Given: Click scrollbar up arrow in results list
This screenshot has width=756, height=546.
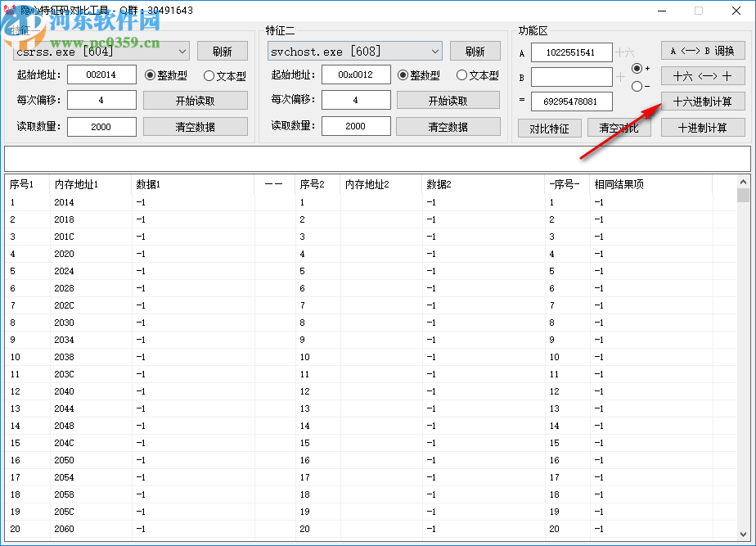Looking at the screenshot, I should [x=743, y=182].
